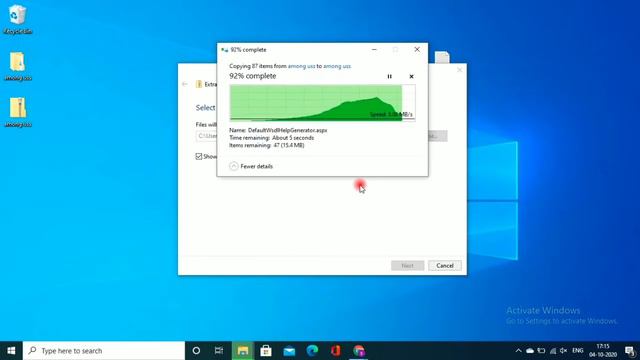The height and width of the screenshot is (360, 640).
Task: Select the among uss folder desktop icon
Action: pyautogui.click(x=18, y=67)
